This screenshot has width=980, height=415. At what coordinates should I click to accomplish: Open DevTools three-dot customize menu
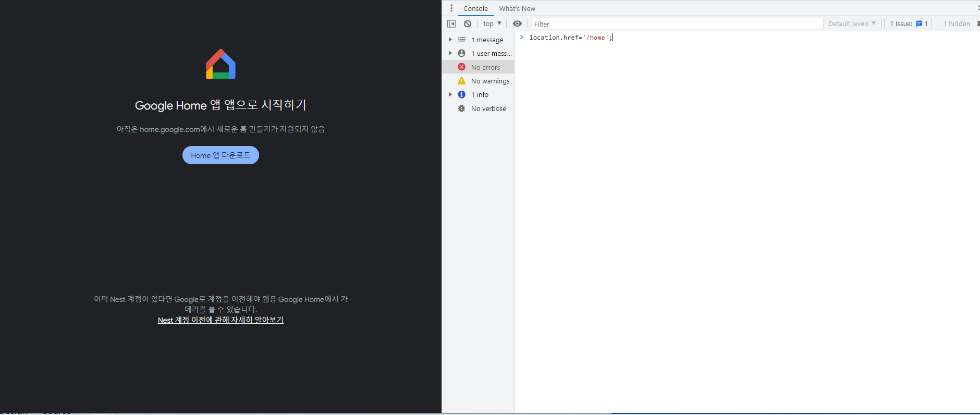pos(451,8)
